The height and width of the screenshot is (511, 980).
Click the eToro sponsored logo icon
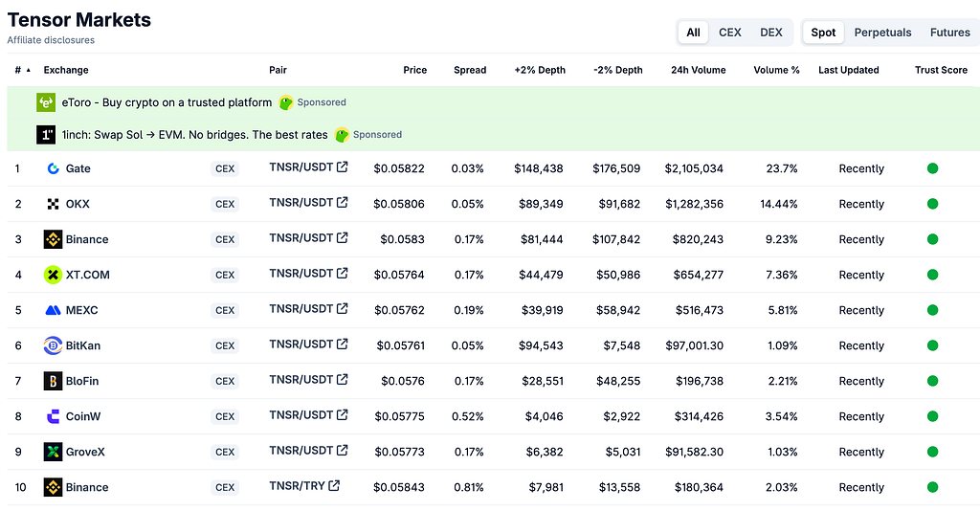tap(46, 102)
